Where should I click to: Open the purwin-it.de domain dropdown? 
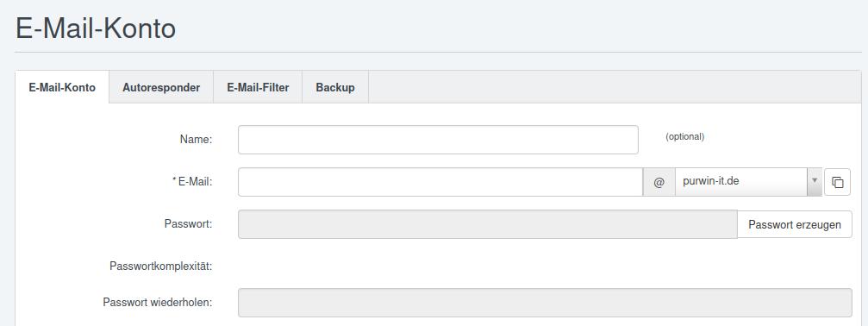point(748,182)
